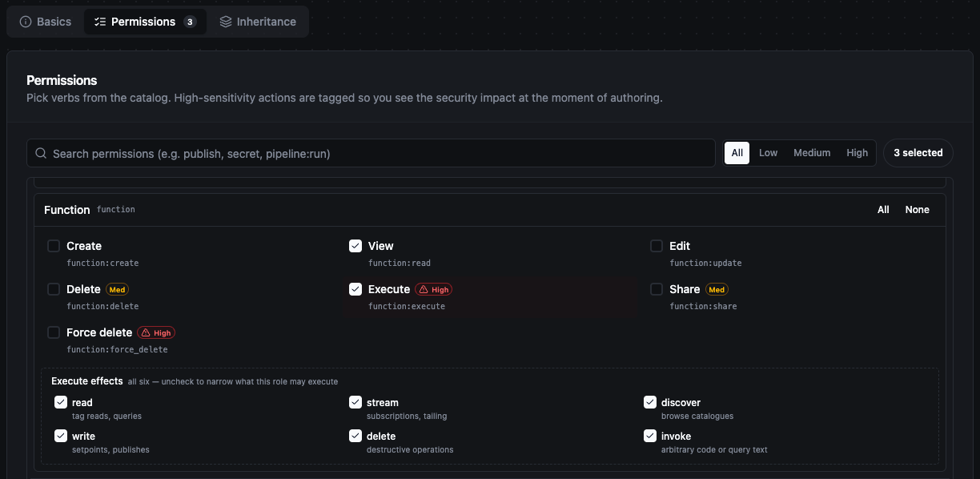Click the Force delete High badge
This screenshot has width=980, height=479.
click(156, 332)
